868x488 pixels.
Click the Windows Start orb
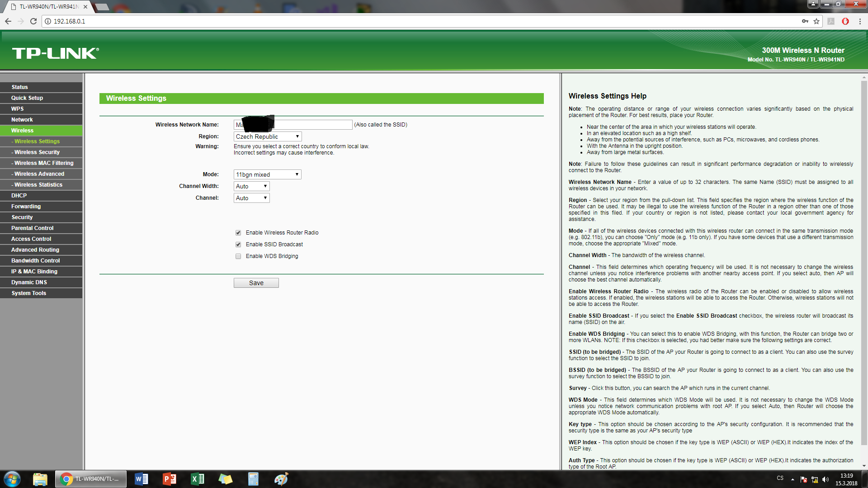click(x=12, y=479)
